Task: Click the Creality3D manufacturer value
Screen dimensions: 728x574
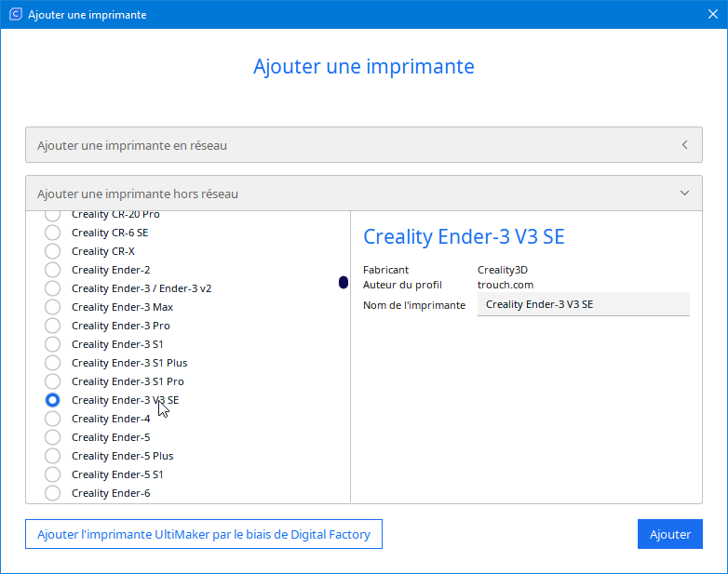Action: (x=503, y=270)
